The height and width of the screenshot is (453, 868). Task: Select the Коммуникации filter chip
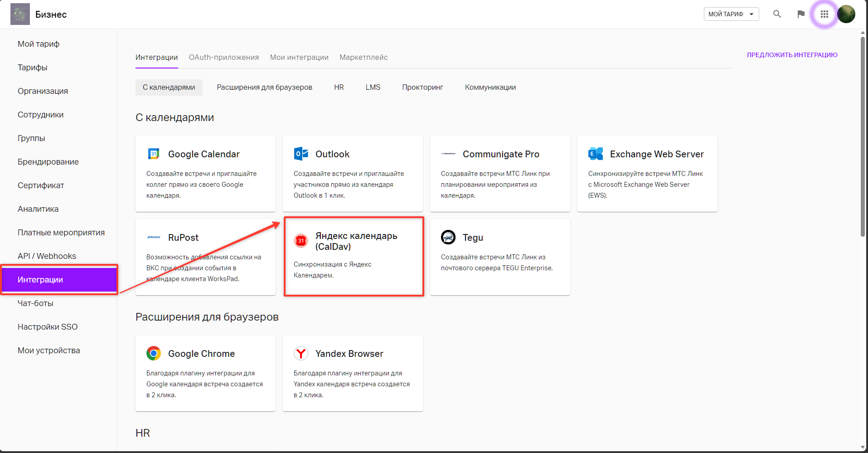click(490, 88)
